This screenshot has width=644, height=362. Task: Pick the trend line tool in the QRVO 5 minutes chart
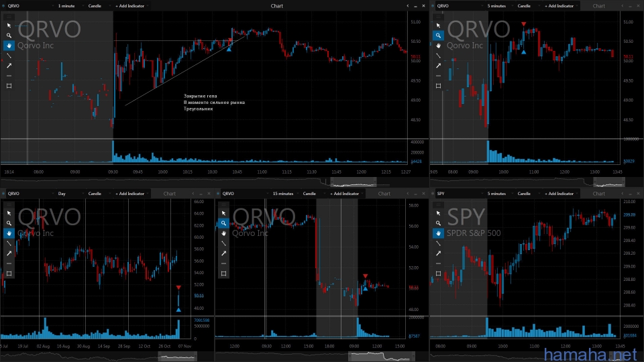pos(438,56)
